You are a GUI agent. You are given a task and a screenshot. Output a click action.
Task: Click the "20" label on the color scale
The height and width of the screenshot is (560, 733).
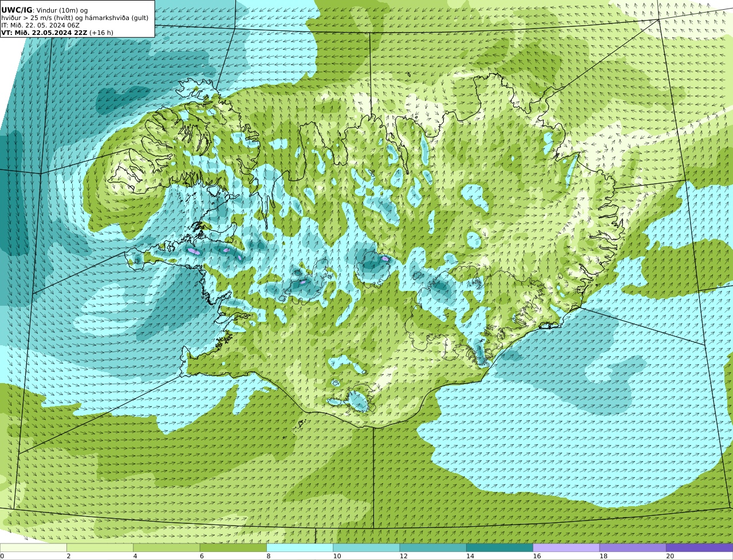pyautogui.click(x=670, y=556)
